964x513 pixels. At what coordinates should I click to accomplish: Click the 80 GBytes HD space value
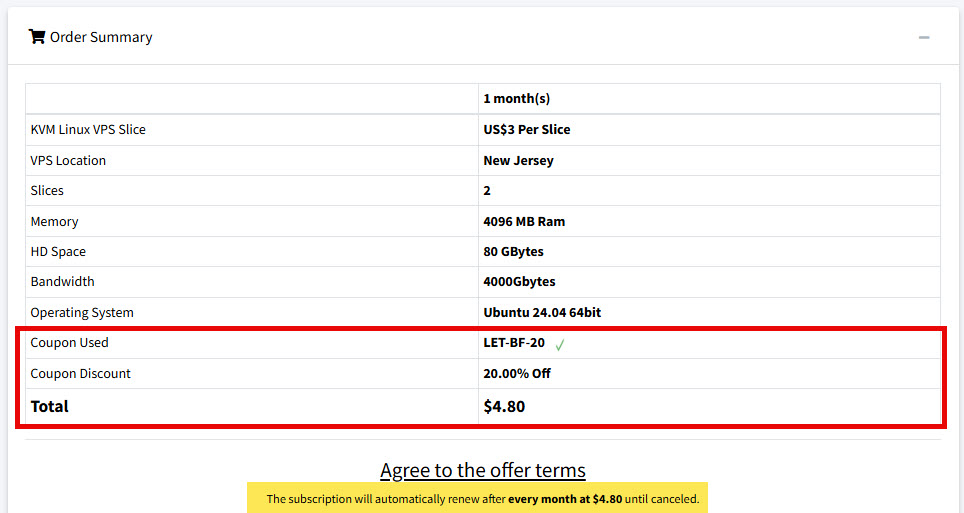513,251
